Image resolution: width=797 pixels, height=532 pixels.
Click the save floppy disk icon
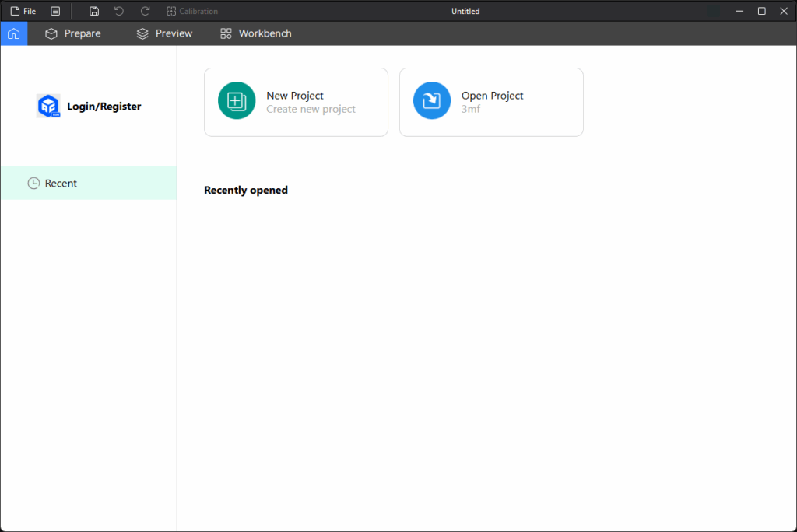[94, 11]
